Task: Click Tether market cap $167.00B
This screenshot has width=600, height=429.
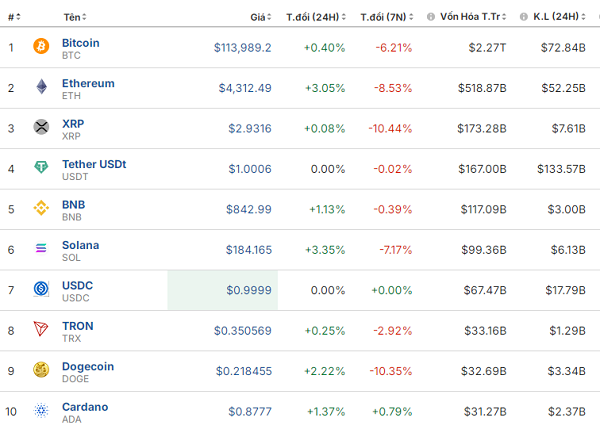Action: pos(482,169)
